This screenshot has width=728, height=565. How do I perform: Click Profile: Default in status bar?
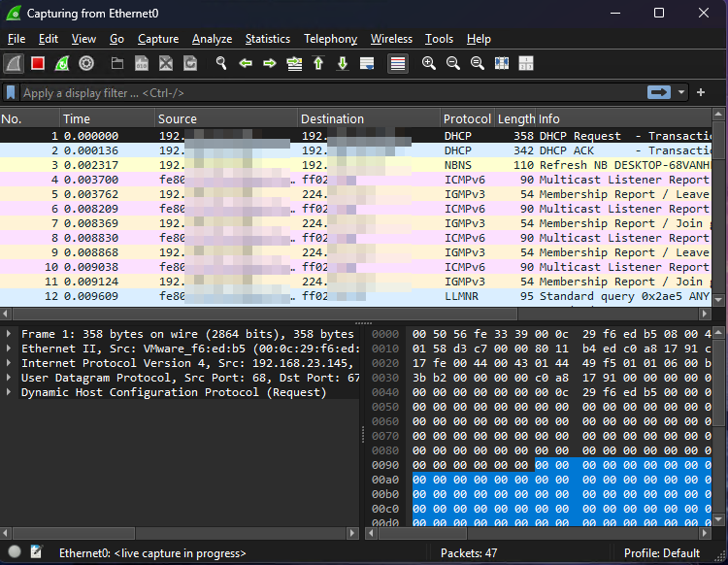point(662,553)
